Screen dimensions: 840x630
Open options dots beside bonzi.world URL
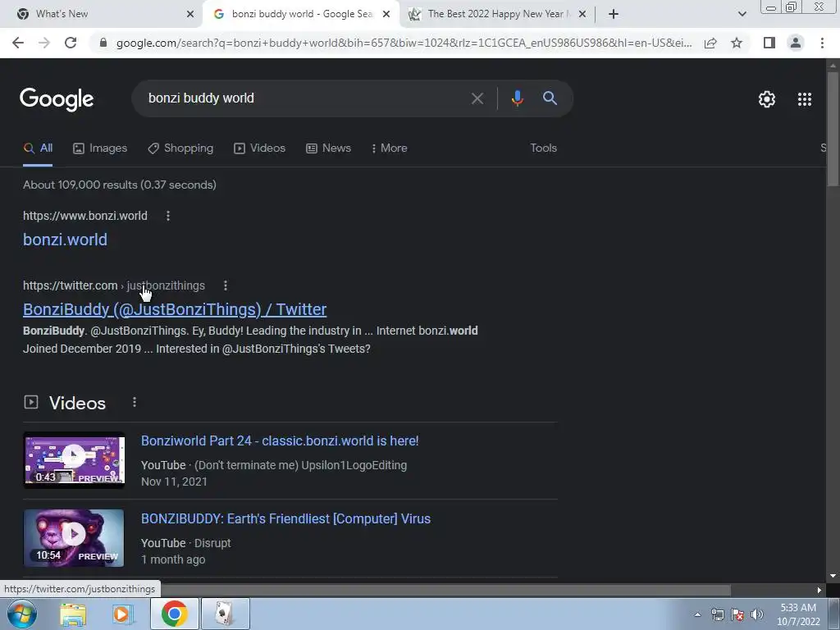tap(168, 216)
